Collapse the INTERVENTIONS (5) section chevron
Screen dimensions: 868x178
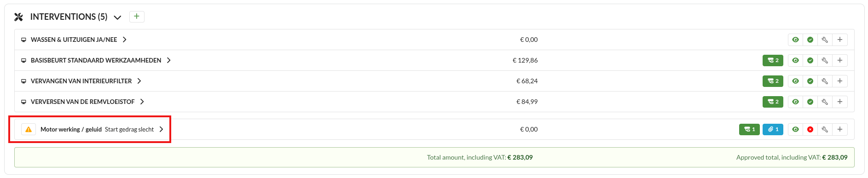[x=117, y=17]
